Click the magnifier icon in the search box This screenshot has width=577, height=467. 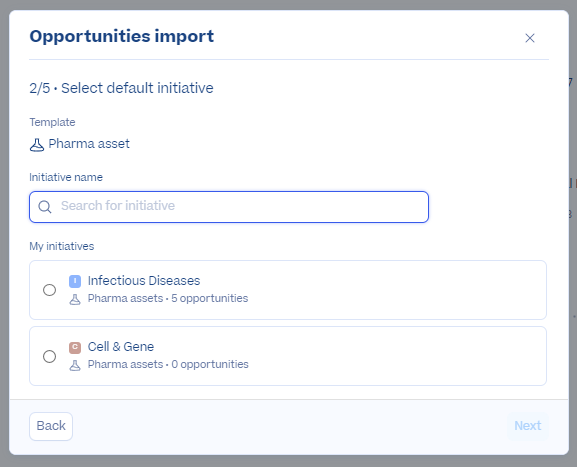click(x=45, y=207)
